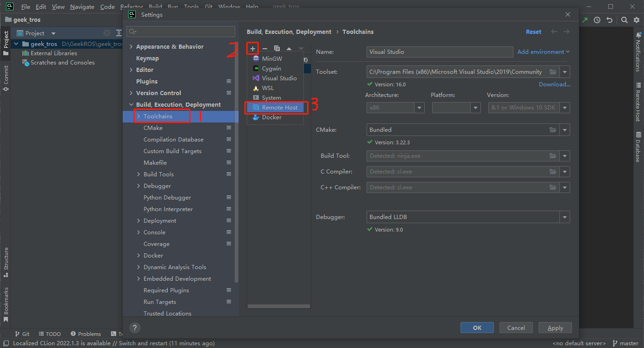Open the Architecture x86 dropdown

pos(420,108)
